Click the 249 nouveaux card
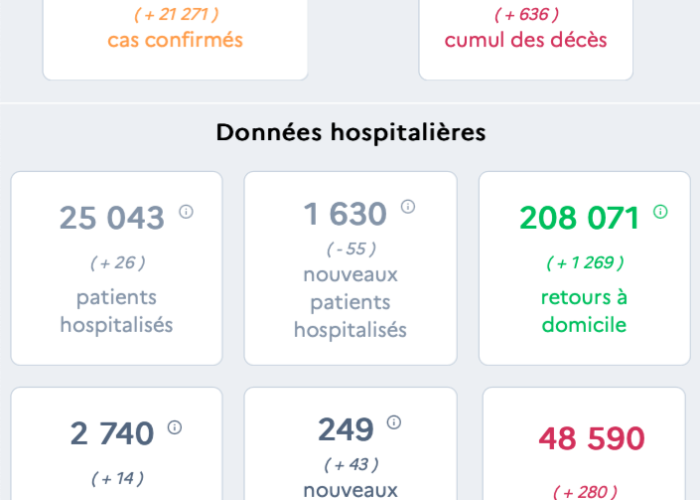700x500 pixels. pos(350,444)
